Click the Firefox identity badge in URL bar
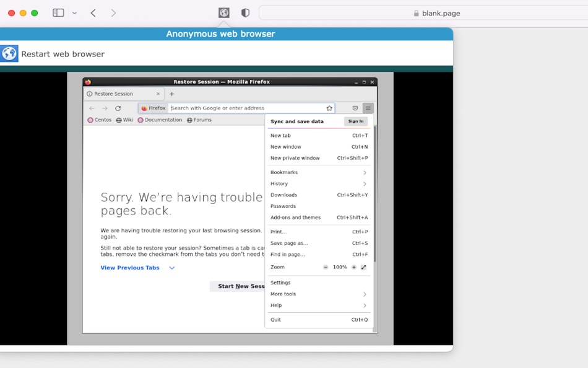 pos(153,108)
